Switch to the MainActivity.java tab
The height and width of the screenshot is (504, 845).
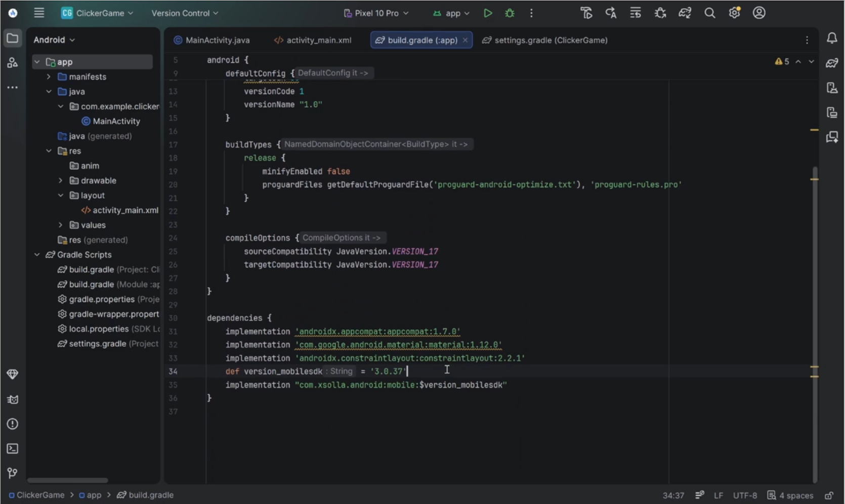212,40
